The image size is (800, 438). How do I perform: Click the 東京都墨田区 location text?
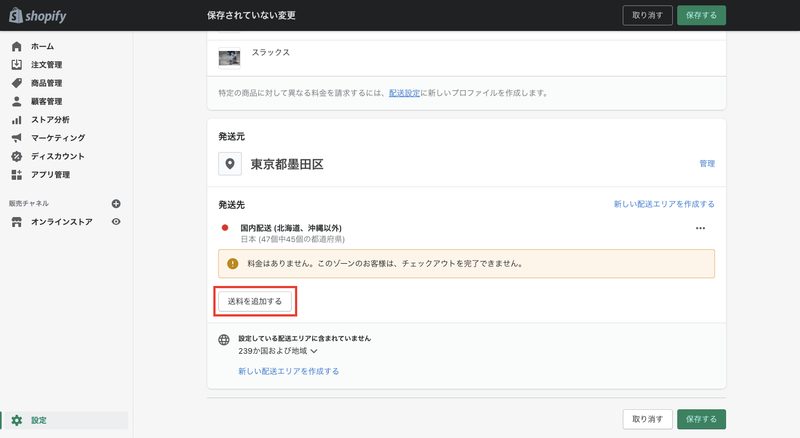coord(287,164)
